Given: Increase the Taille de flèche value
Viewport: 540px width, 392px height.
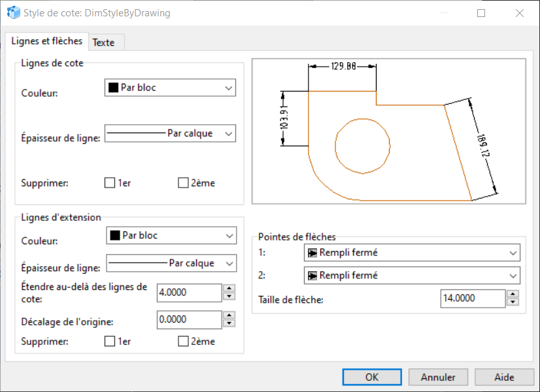Looking at the screenshot, I should [x=513, y=294].
